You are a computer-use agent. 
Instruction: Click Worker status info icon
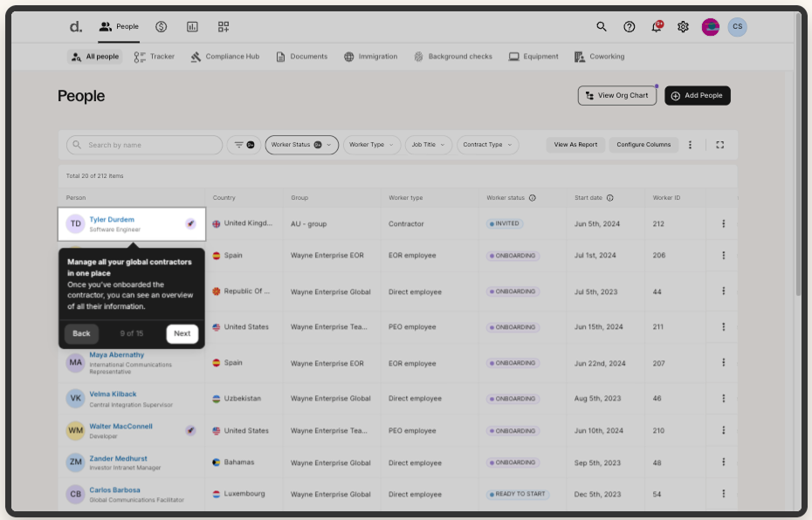click(x=533, y=198)
